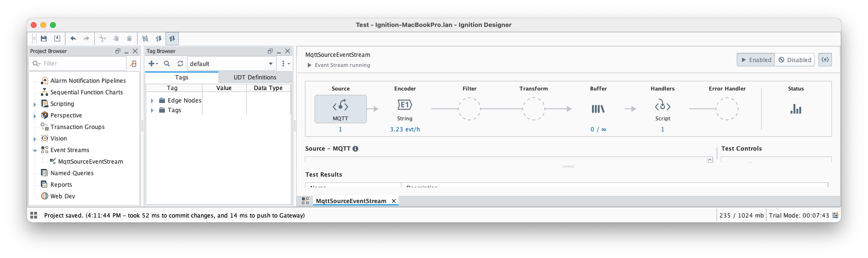Float the Tag Browser panel
The width and height of the screenshot is (868, 258).
(270, 51)
